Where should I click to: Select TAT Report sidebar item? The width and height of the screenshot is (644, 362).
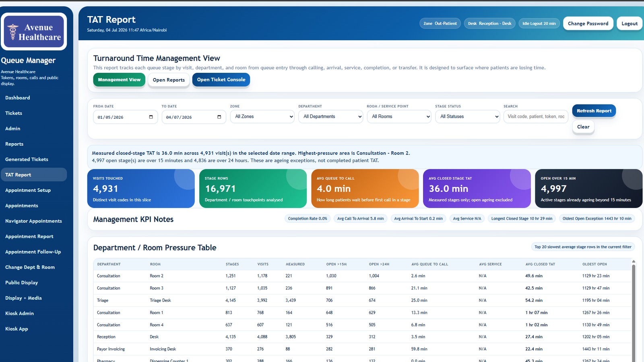click(34, 175)
